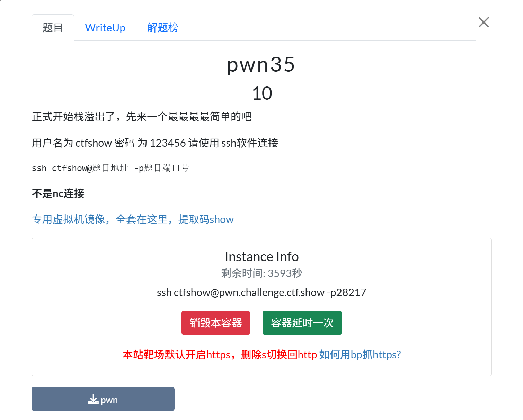Click the red 本站靶场默认开启https notice

220,355
